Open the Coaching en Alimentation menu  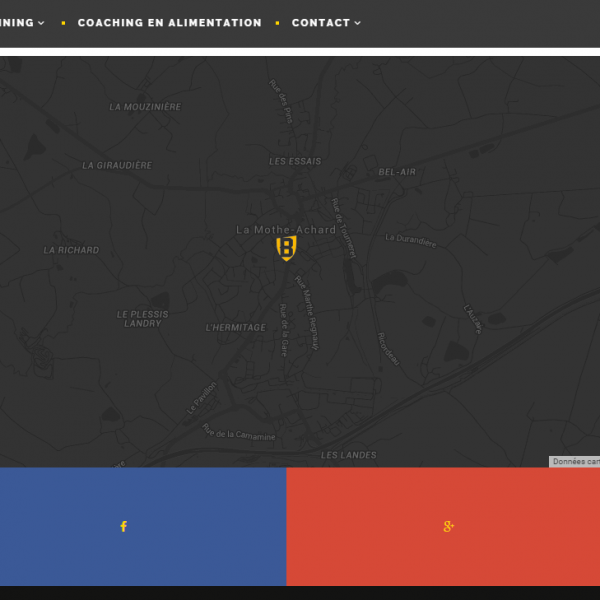coord(169,22)
